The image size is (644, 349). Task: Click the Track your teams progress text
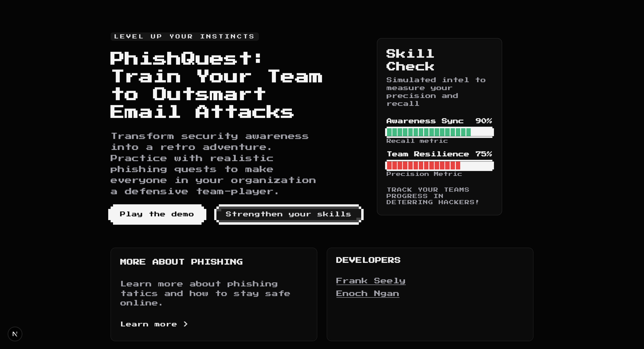click(432, 196)
